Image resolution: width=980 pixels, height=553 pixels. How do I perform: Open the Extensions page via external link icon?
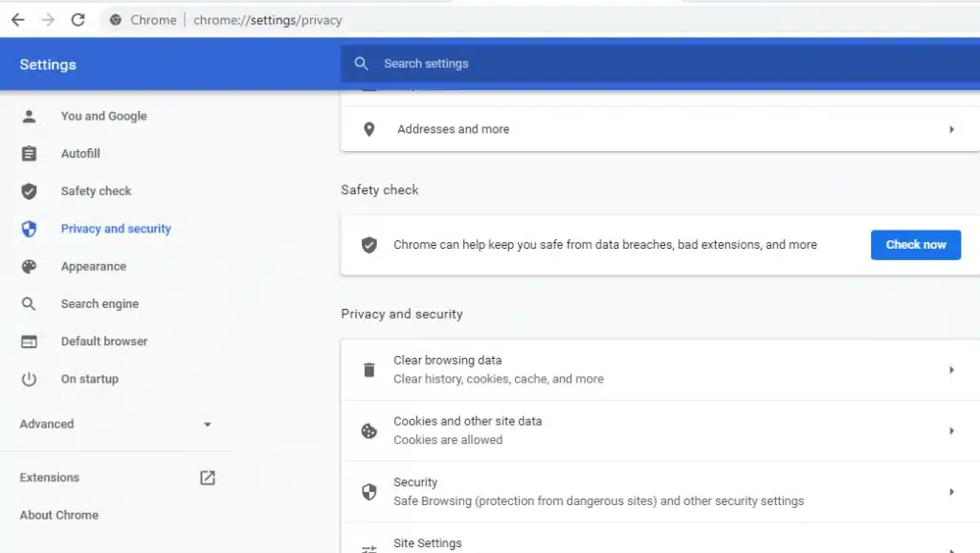click(207, 477)
